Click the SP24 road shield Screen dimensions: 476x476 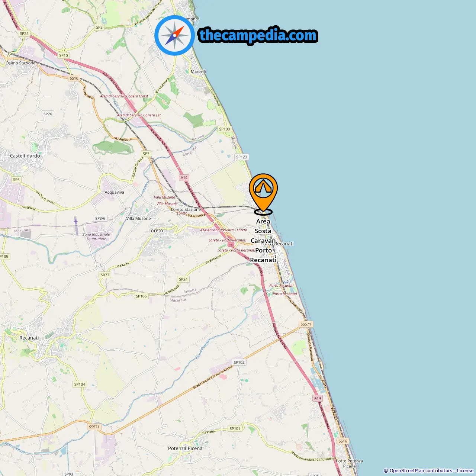183,279
